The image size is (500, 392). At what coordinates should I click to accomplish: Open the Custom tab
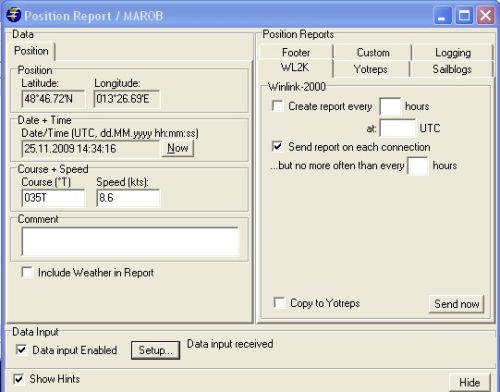click(x=373, y=52)
